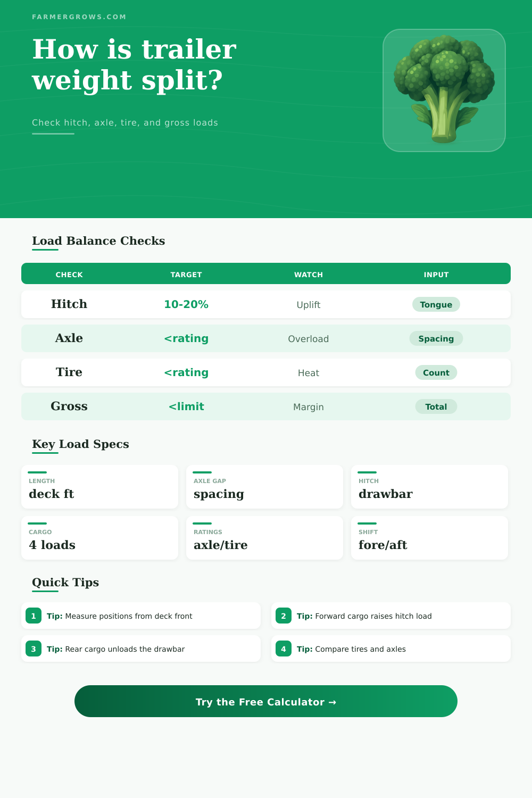The image size is (532, 798).
Task: Click the Count input badge
Action: (436, 372)
